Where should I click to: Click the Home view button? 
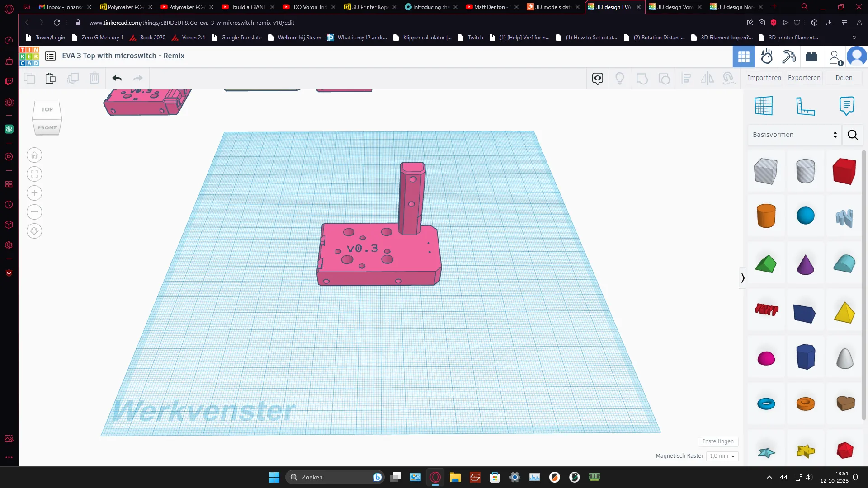click(x=34, y=155)
